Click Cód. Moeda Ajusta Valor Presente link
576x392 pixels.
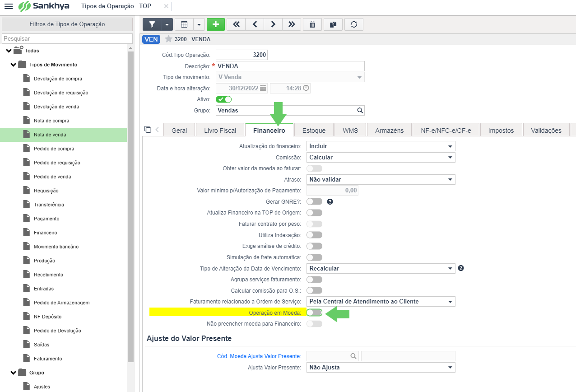click(259, 356)
